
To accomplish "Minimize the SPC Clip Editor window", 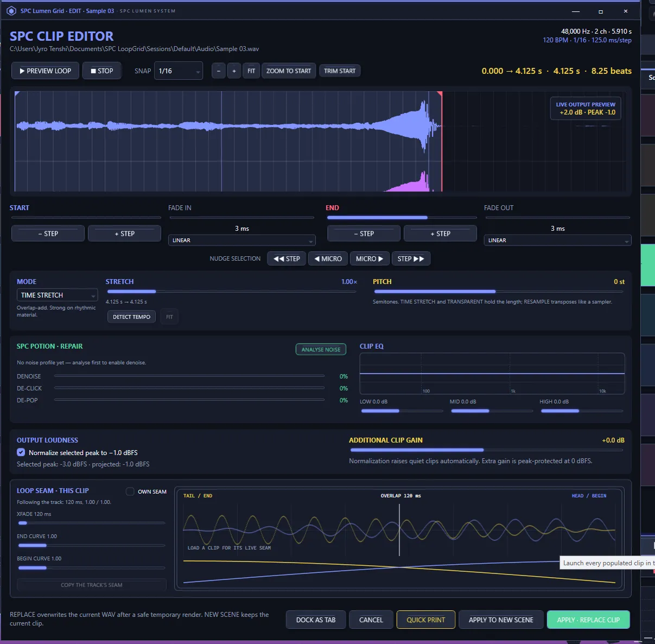I will tap(576, 11).
